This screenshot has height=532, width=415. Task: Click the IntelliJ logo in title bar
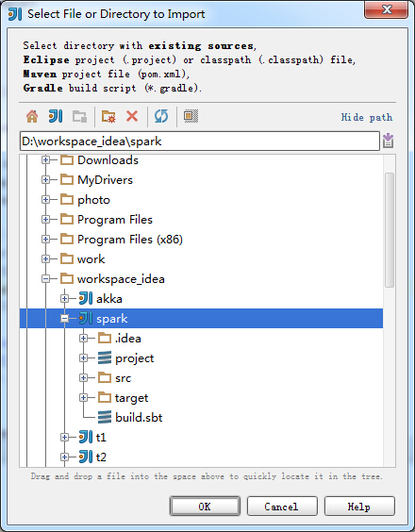(x=15, y=14)
